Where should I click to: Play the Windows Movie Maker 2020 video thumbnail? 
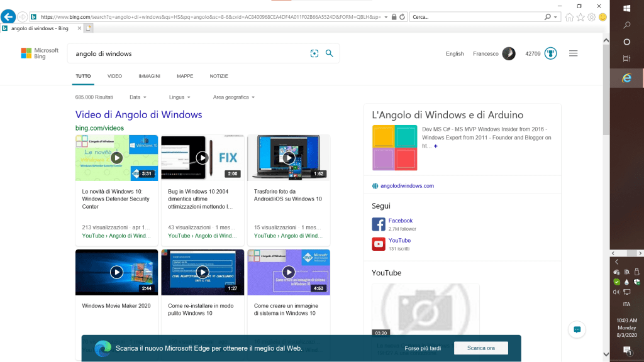click(116, 272)
